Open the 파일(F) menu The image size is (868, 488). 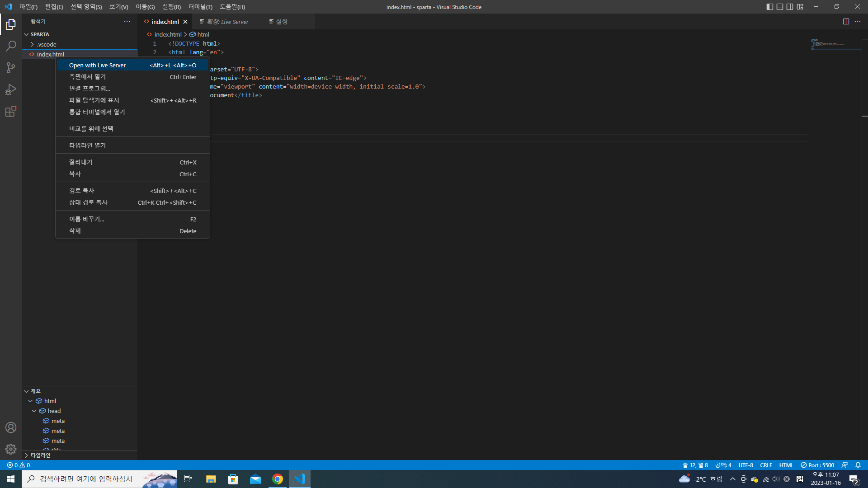click(28, 7)
